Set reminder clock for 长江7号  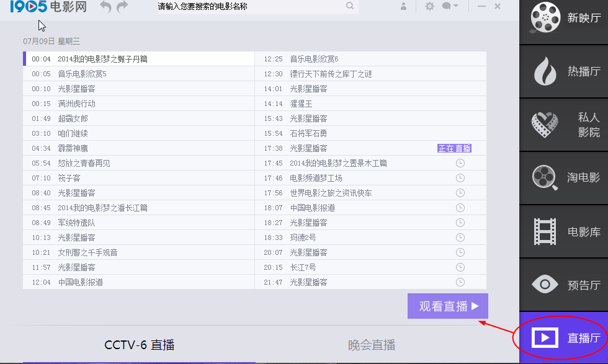[x=460, y=267]
